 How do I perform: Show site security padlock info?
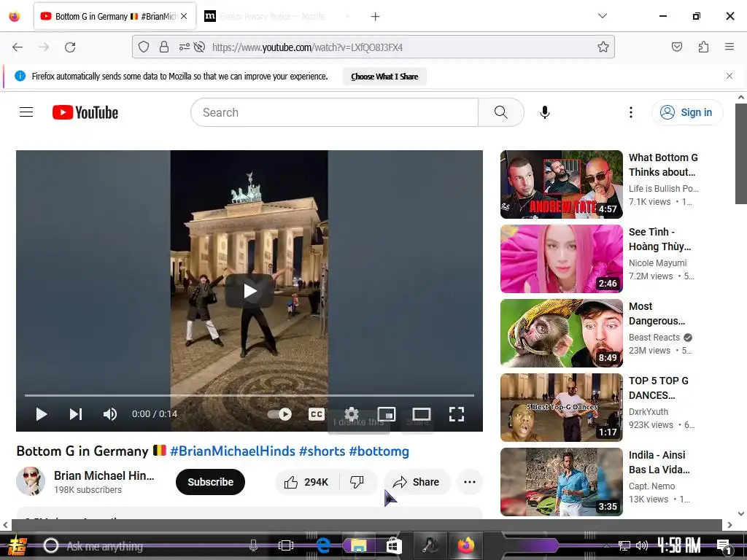pyautogui.click(x=164, y=47)
